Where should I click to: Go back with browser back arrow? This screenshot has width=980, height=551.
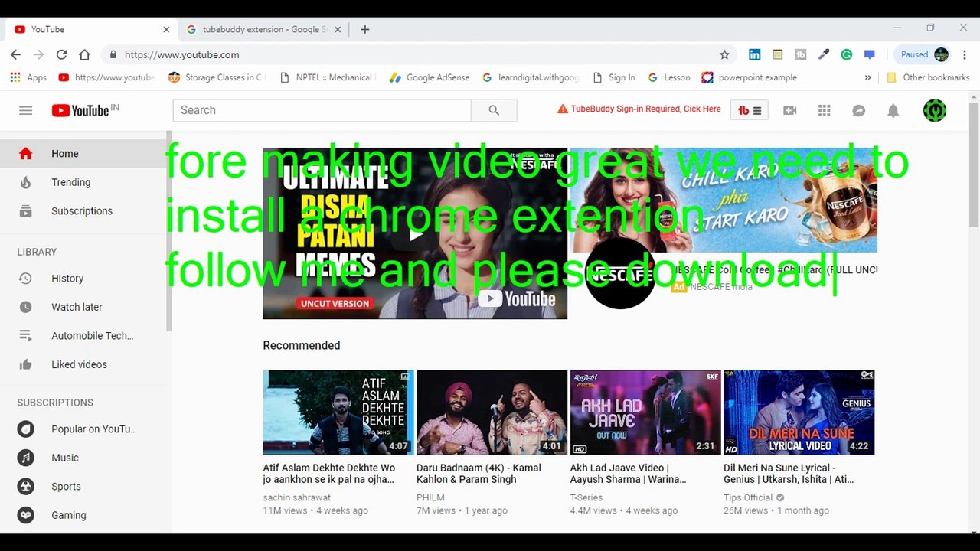coord(15,54)
